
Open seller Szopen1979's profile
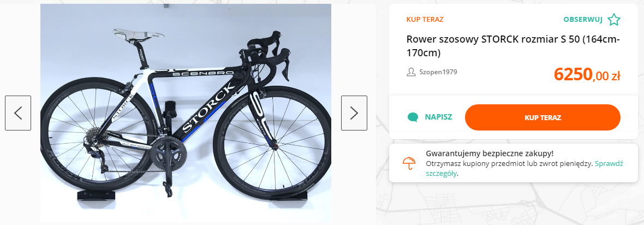[438, 72]
